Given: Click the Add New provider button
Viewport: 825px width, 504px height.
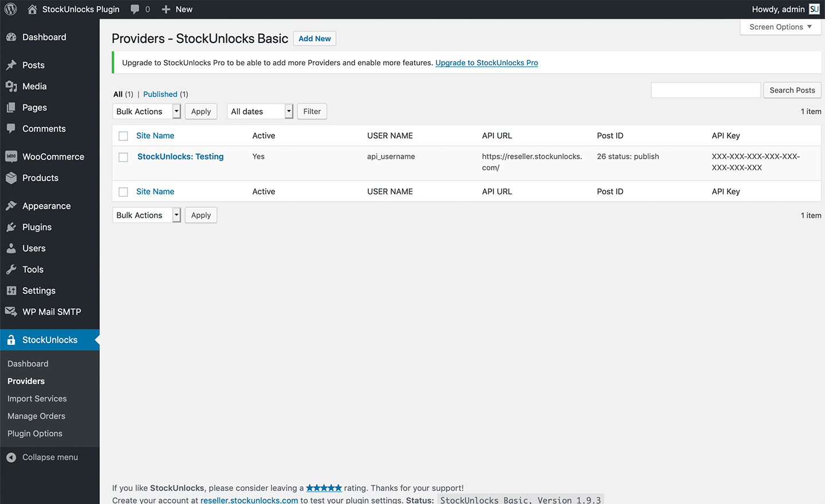Looking at the screenshot, I should [315, 38].
